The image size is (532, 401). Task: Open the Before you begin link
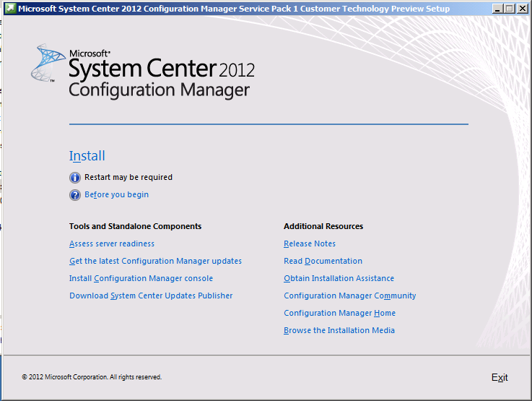116,194
